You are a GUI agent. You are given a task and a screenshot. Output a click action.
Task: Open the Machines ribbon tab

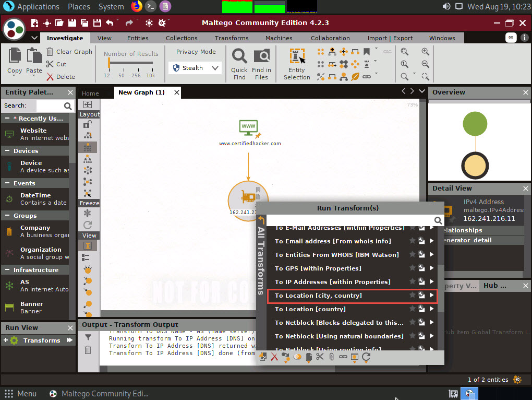pyautogui.click(x=279, y=38)
